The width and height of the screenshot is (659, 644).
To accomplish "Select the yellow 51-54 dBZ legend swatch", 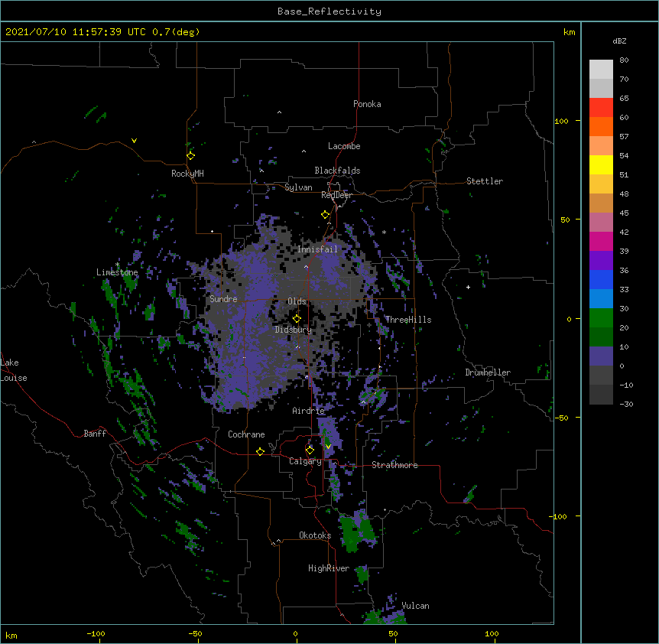I will pos(601,164).
